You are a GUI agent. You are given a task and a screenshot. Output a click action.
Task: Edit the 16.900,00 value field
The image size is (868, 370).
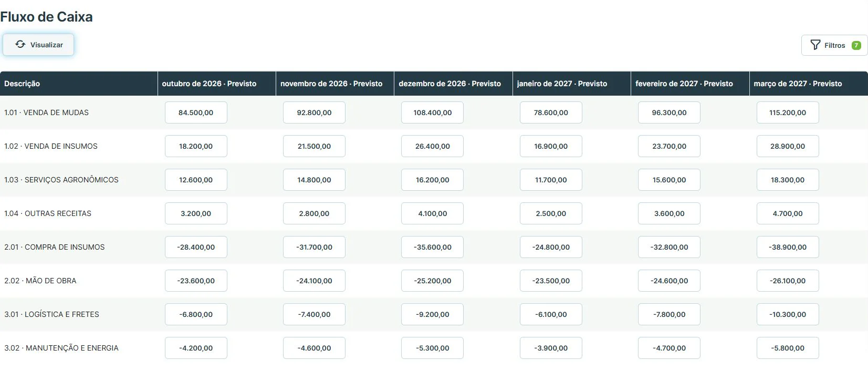point(551,146)
